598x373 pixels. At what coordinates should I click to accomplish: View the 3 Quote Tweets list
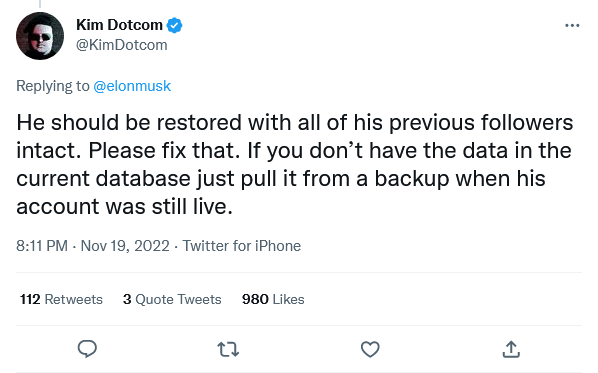tap(172, 299)
